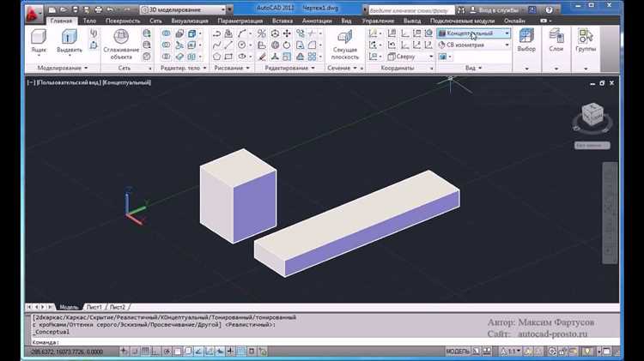Click the New drawing icon in quick access toolbar

tap(52, 9)
